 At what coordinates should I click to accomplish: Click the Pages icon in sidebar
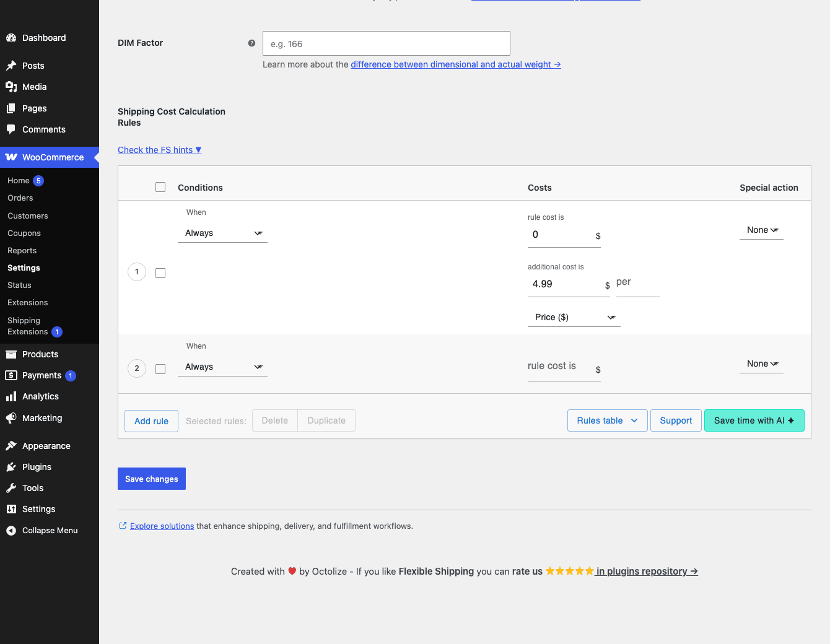click(x=11, y=108)
